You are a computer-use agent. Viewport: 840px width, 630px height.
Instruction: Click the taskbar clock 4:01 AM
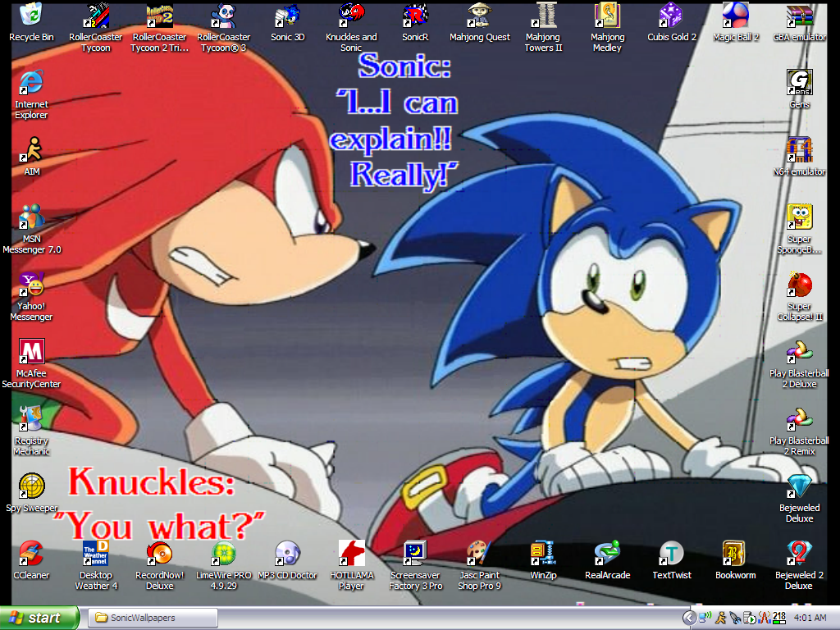(x=810, y=618)
